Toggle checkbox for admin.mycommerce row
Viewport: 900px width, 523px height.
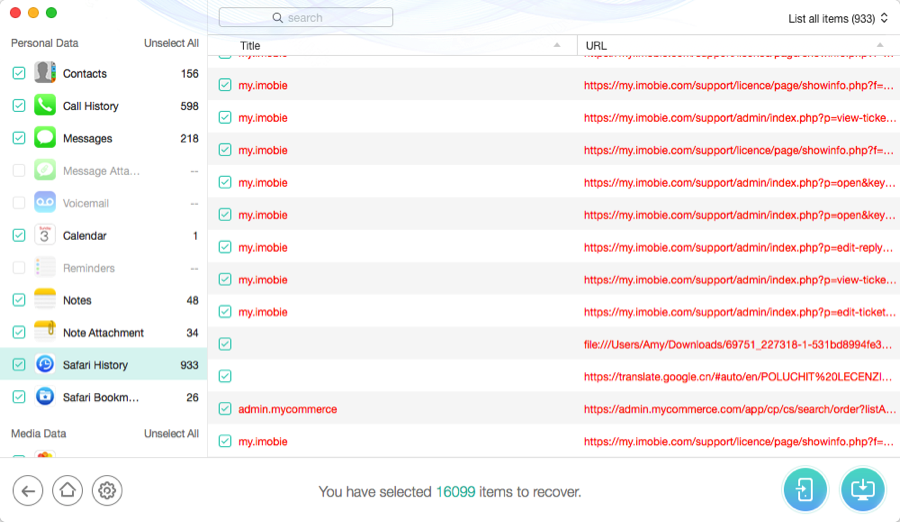[225, 409]
